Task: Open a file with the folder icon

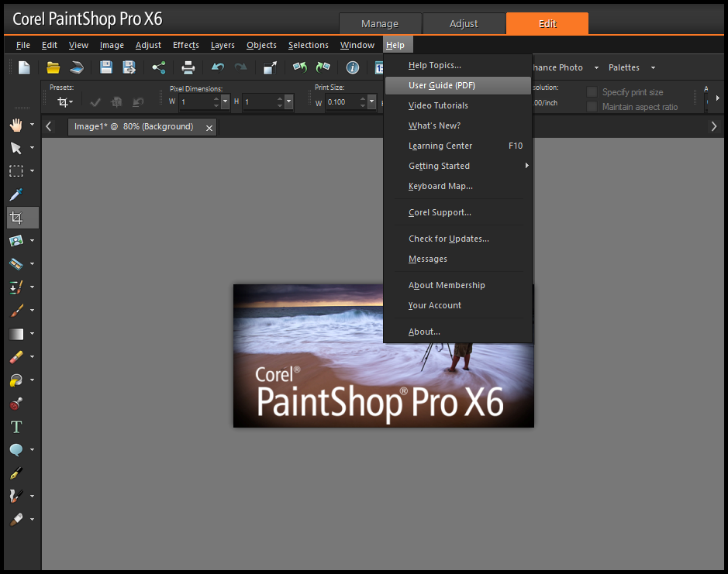Action: 53,67
